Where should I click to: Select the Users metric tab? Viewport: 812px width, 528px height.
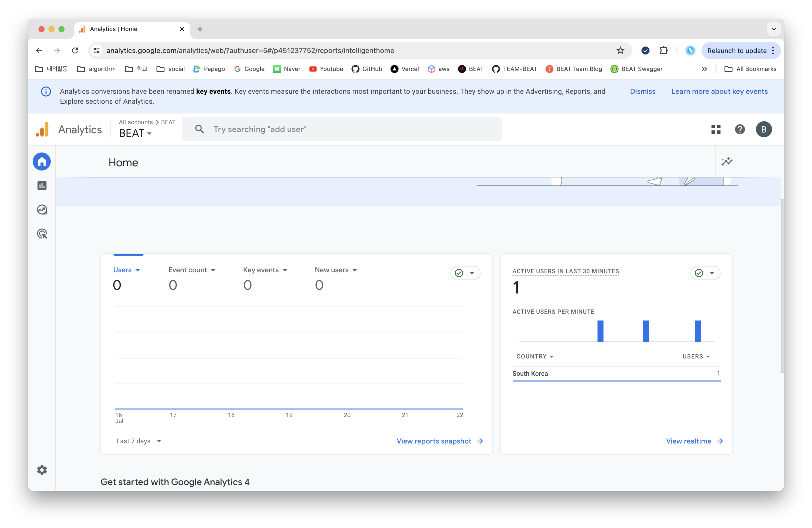126,270
